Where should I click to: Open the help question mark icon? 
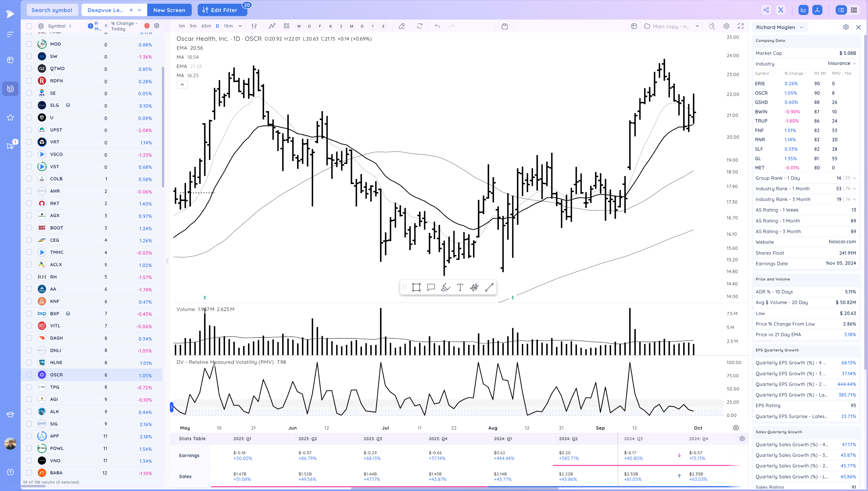click(x=10, y=472)
